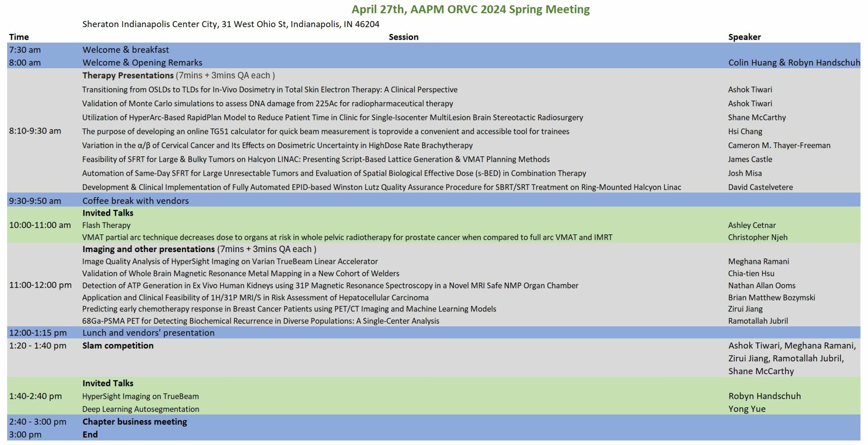Click the Hepatocellular Carcinoma 1H/31P MRI/S talk
The width and height of the screenshot is (868, 445).
click(x=255, y=298)
